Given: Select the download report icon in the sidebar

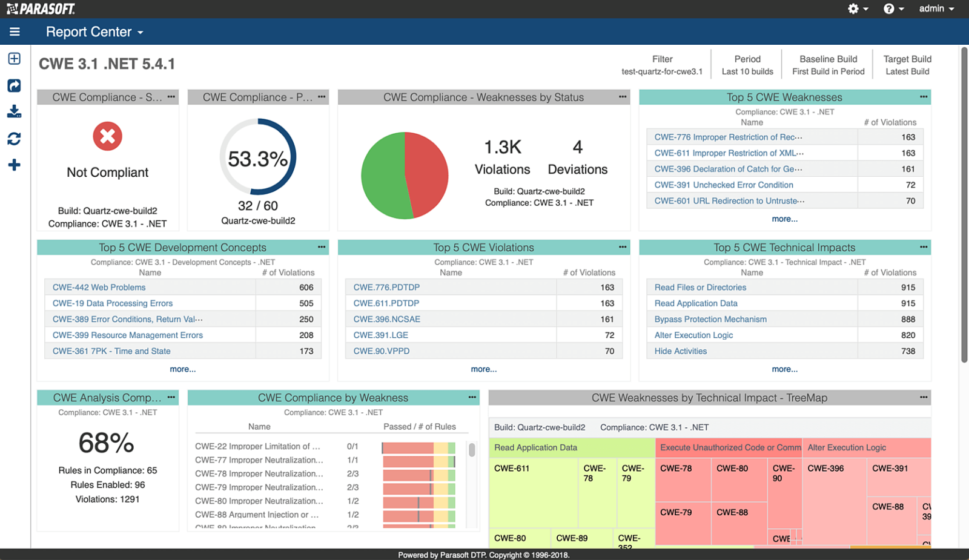Looking at the screenshot, I should click(13, 111).
